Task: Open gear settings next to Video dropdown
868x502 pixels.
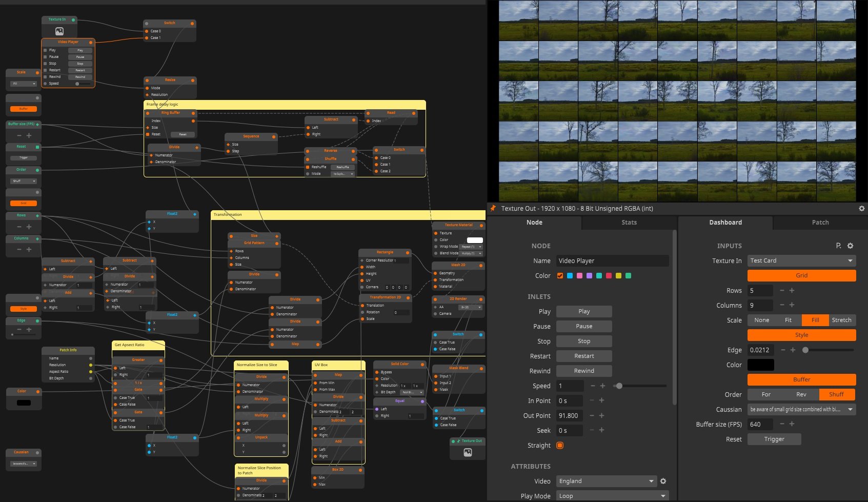Action: pos(663,481)
